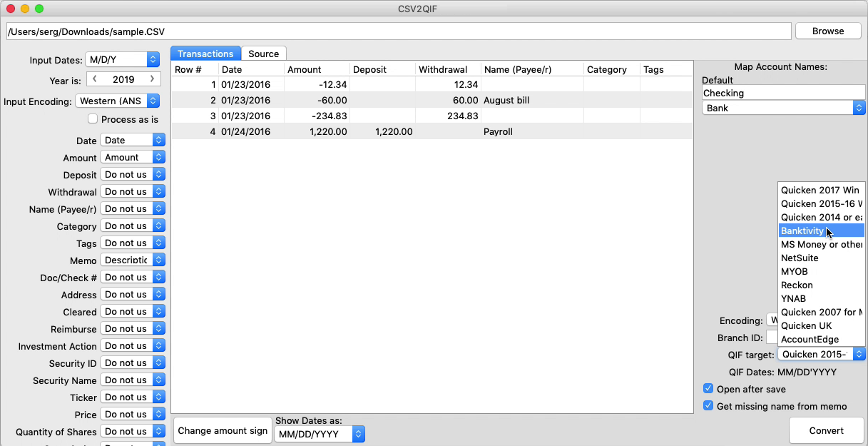Open the Doc/Check # mapping dropdown
This screenshot has width=868, height=446.
click(133, 278)
